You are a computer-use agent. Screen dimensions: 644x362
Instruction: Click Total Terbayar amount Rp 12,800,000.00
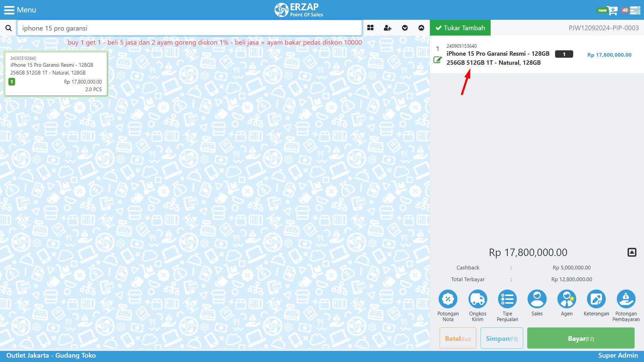[x=572, y=279]
